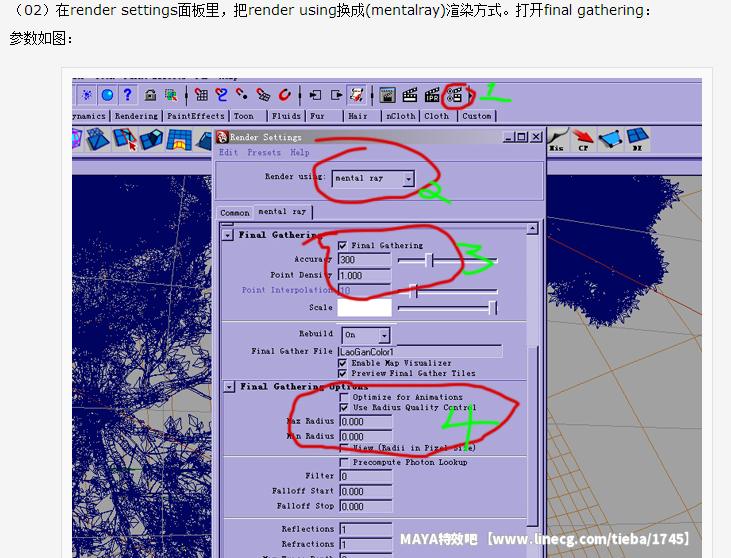Click Render Settings scrollbar up arrow
731x558 pixels.
532,228
